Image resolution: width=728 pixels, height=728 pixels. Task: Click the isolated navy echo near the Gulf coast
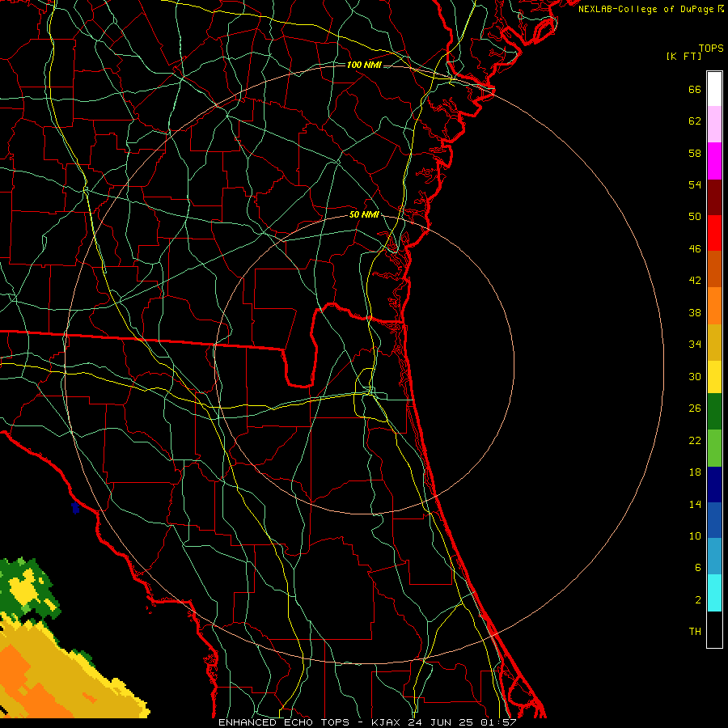pyautogui.click(x=75, y=508)
